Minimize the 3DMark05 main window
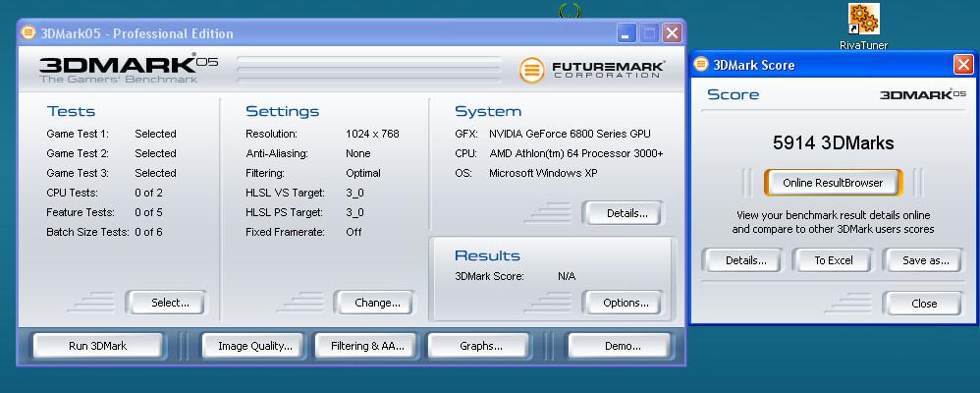Viewport: 980px width, 393px height. 626,33
